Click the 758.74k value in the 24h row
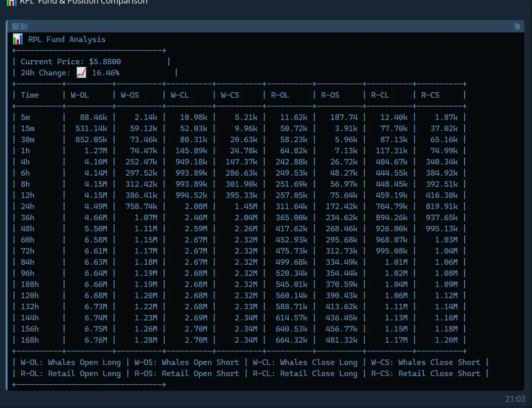532x408 pixels. tap(141, 207)
